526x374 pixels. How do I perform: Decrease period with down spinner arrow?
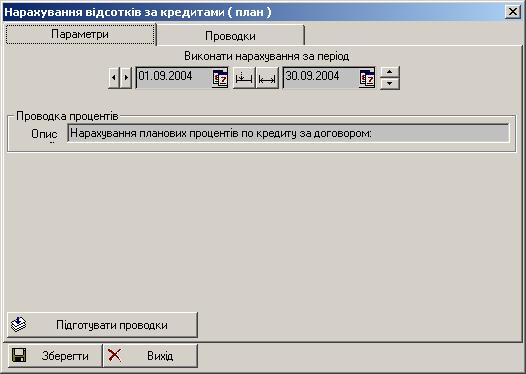pos(389,84)
